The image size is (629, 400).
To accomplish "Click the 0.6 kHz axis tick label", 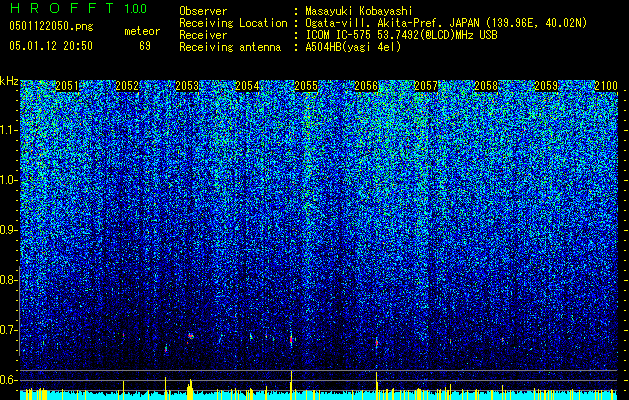I will click(x=8, y=380).
